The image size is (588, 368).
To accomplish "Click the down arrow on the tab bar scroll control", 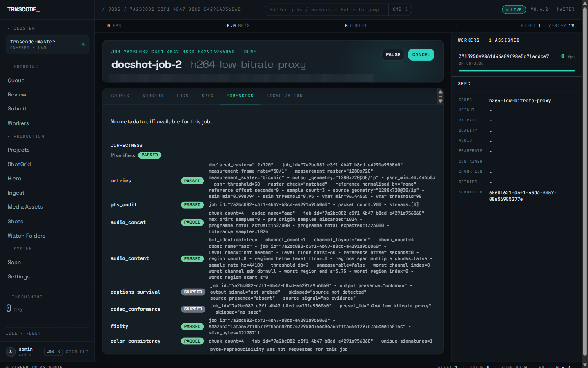I will [440, 101].
